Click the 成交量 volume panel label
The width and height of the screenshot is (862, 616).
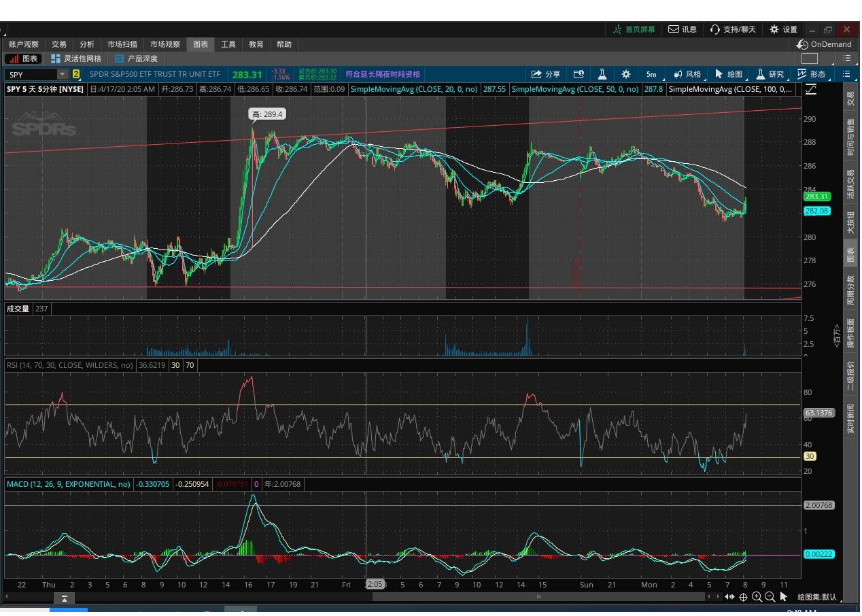[x=18, y=309]
